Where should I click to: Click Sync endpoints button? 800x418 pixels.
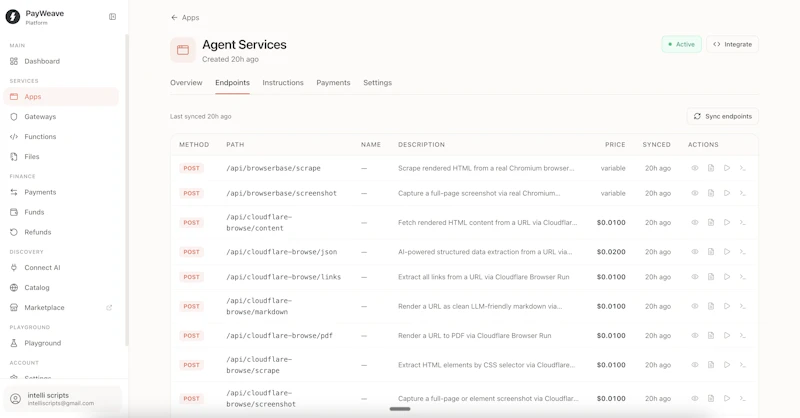point(722,116)
